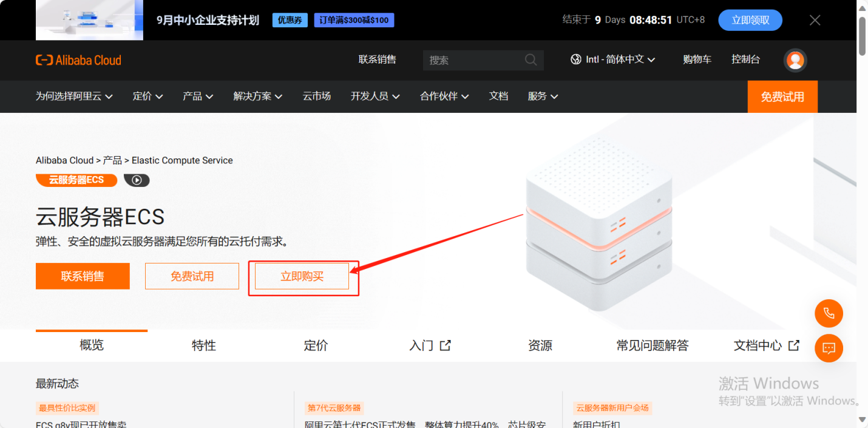
Task: Expand the Intl - 简体中文 language dropdown
Action: 613,59
